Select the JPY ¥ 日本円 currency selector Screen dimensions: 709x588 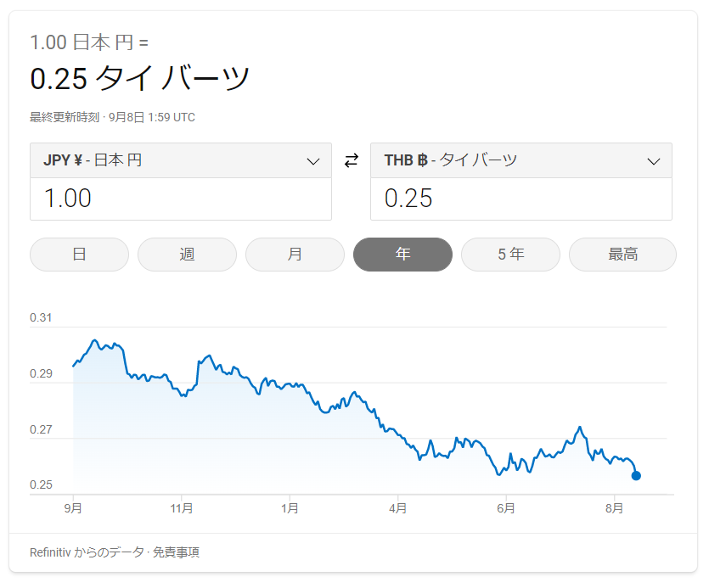(181, 160)
